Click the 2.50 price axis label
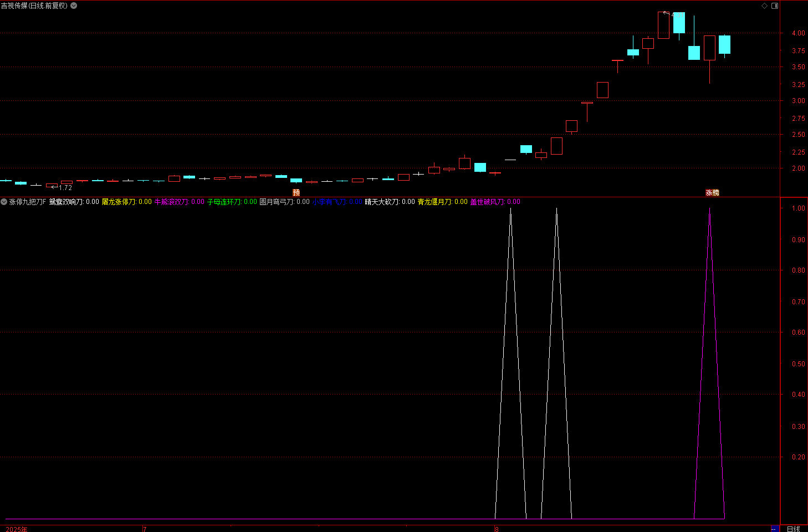 798,135
